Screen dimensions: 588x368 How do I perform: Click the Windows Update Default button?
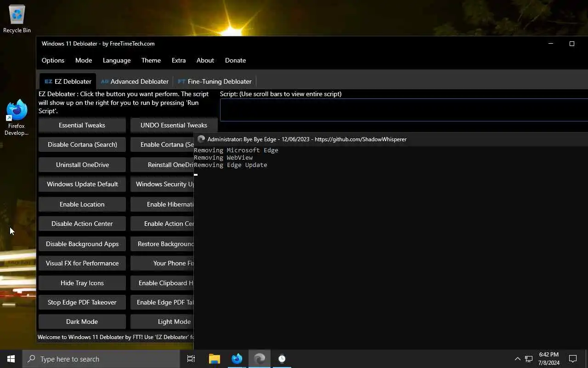pos(82,184)
